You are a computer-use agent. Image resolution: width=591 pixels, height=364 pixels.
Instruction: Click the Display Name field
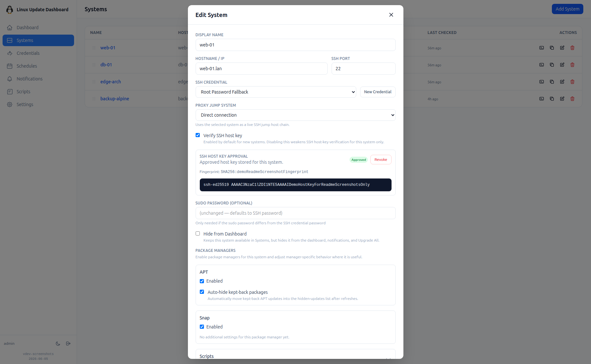296,45
